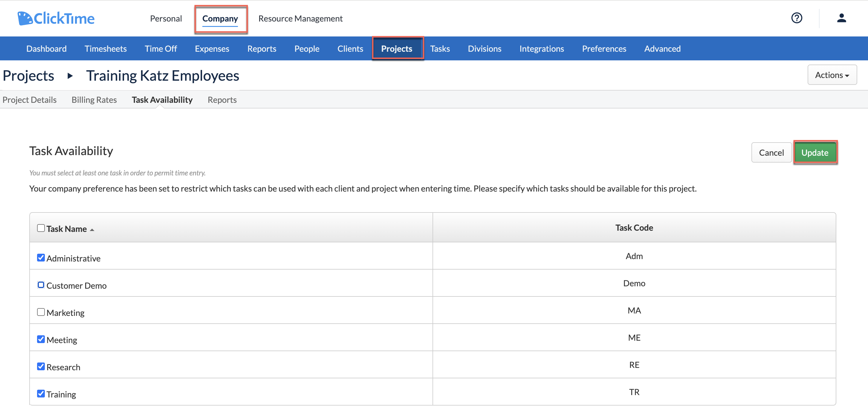The height and width of the screenshot is (413, 868).
Task: Switch to the Billing Rates tab
Action: pos(94,100)
